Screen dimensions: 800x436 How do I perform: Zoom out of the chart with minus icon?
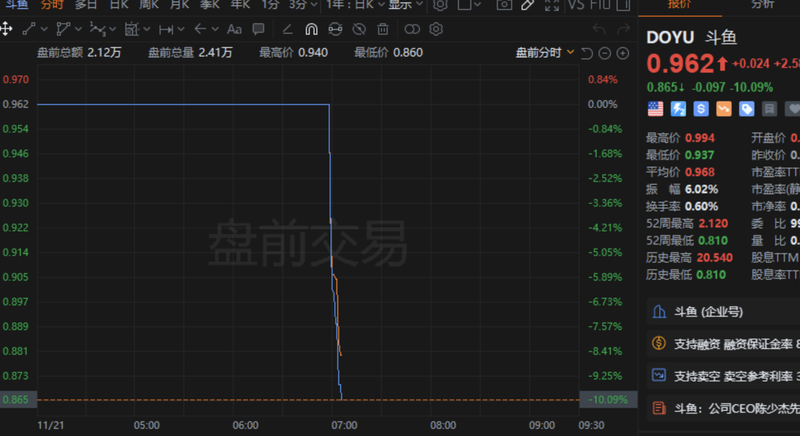pyautogui.click(x=605, y=53)
